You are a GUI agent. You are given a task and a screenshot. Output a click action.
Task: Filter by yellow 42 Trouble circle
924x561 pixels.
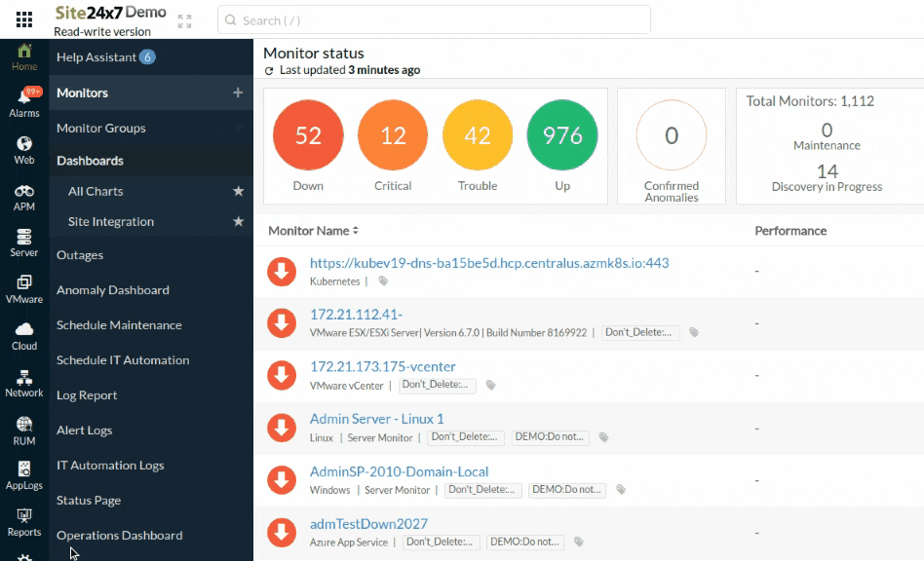pyautogui.click(x=478, y=134)
